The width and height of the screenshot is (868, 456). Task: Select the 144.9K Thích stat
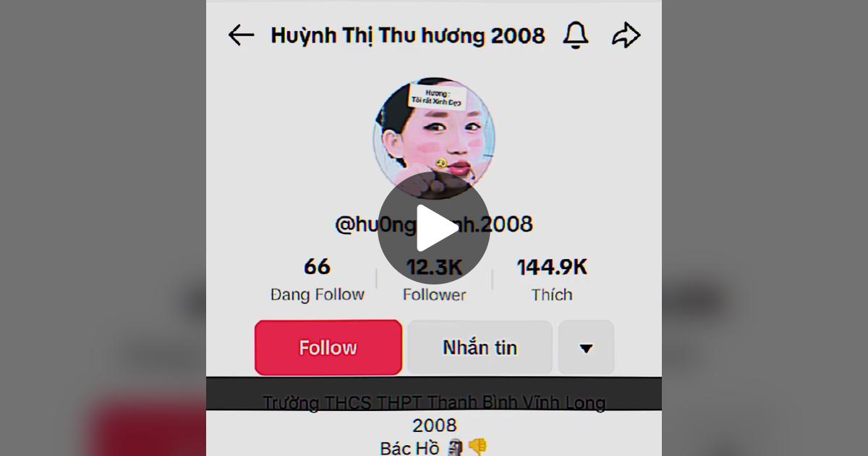coord(552,280)
